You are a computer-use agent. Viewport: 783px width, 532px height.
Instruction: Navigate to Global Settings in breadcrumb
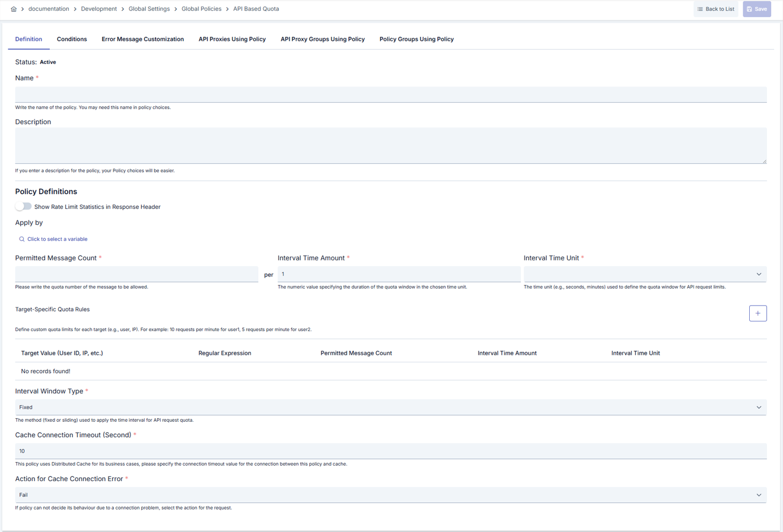(x=149, y=9)
